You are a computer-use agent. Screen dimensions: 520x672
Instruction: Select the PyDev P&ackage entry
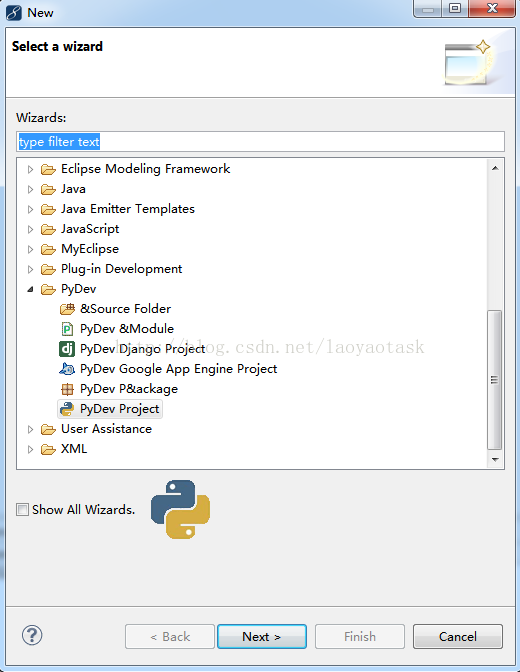129,389
